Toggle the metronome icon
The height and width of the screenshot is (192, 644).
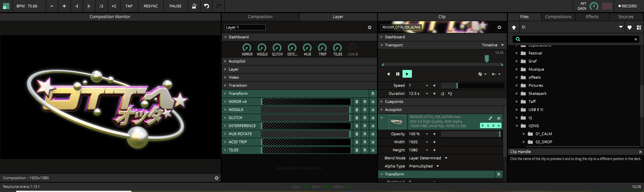[194, 6]
